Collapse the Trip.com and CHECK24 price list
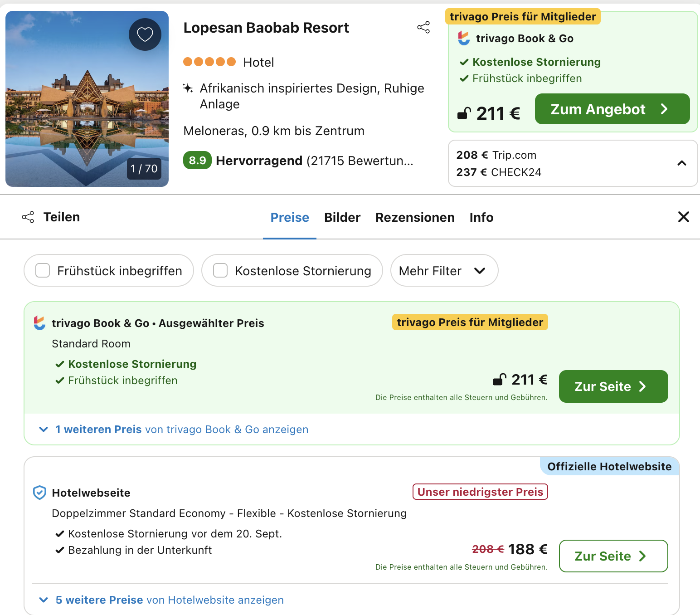This screenshot has width=700, height=615. coord(681,163)
